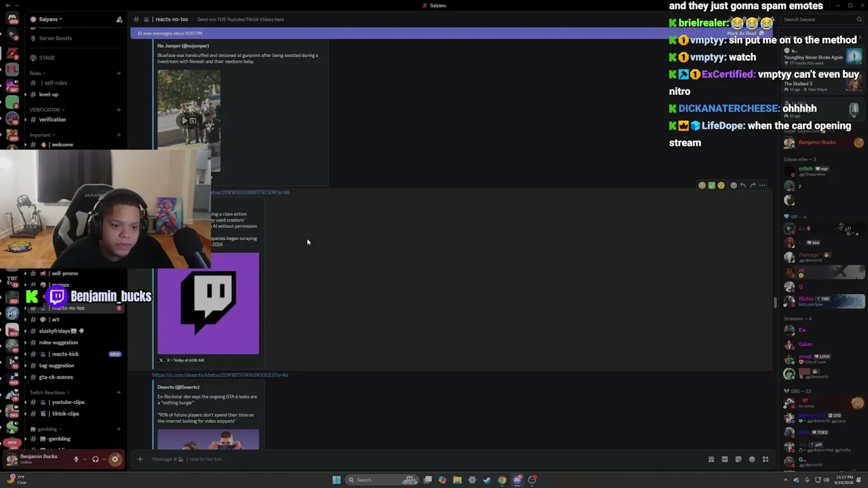This screenshot has height=488, width=868.
Task: Click the navigate back arrow in title bar
Action: 7,5
